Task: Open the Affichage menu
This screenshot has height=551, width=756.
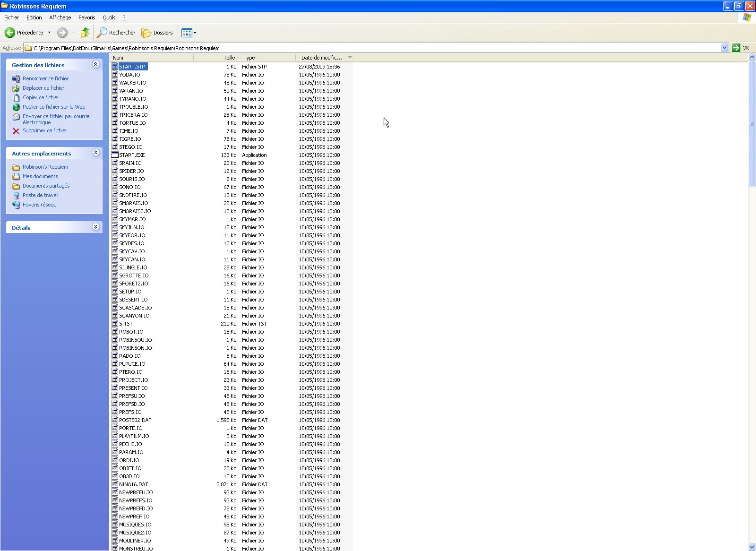Action: (60, 17)
